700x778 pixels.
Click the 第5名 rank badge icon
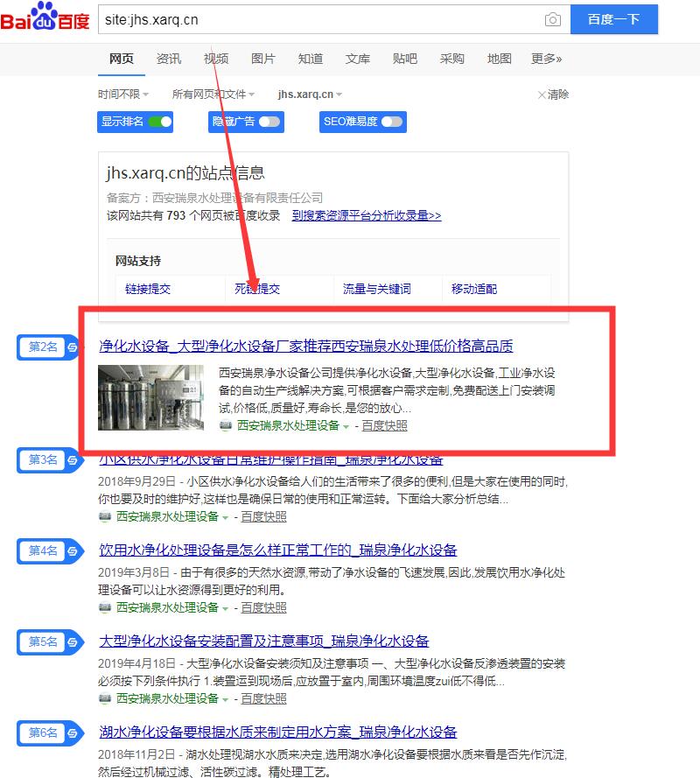click(x=73, y=641)
